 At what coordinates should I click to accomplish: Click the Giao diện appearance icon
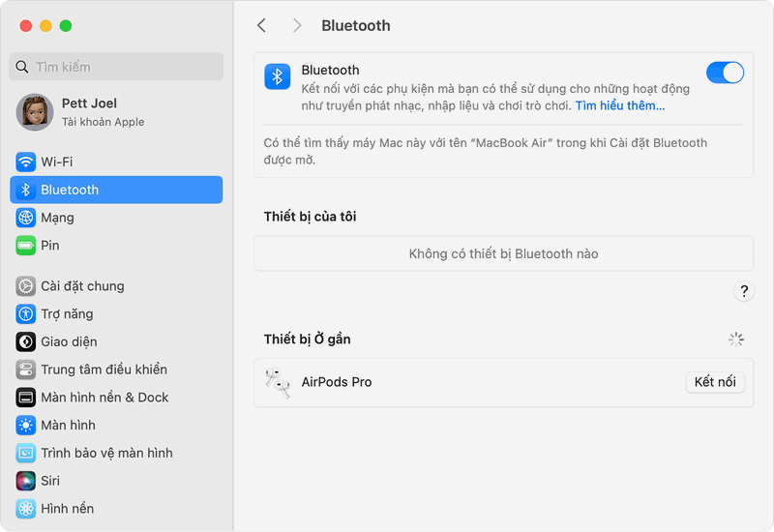[26, 341]
